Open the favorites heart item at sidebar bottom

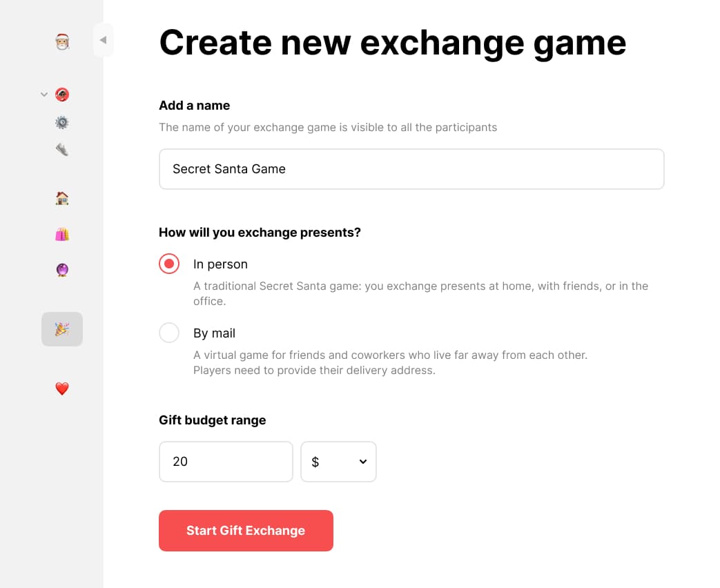tap(61, 389)
